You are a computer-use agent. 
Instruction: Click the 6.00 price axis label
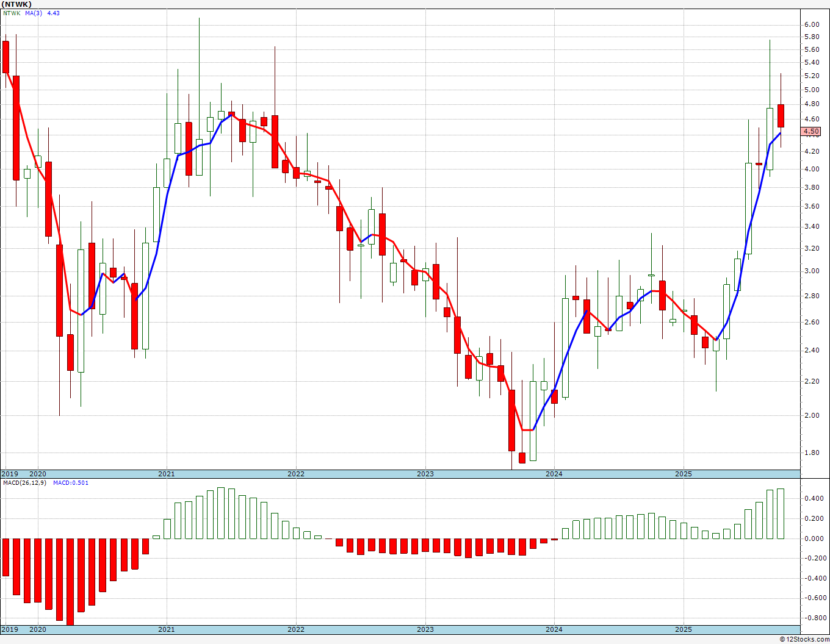click(811, 24)
